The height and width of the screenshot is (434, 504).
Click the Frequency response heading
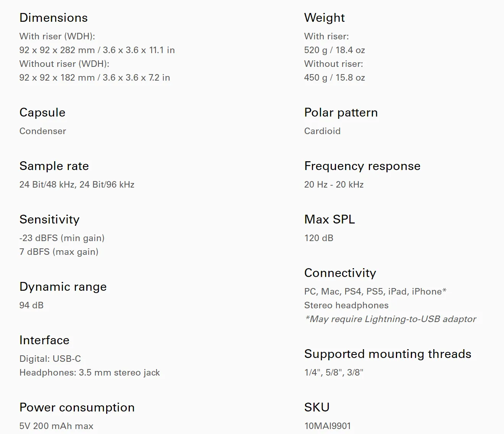click(362, 166)
